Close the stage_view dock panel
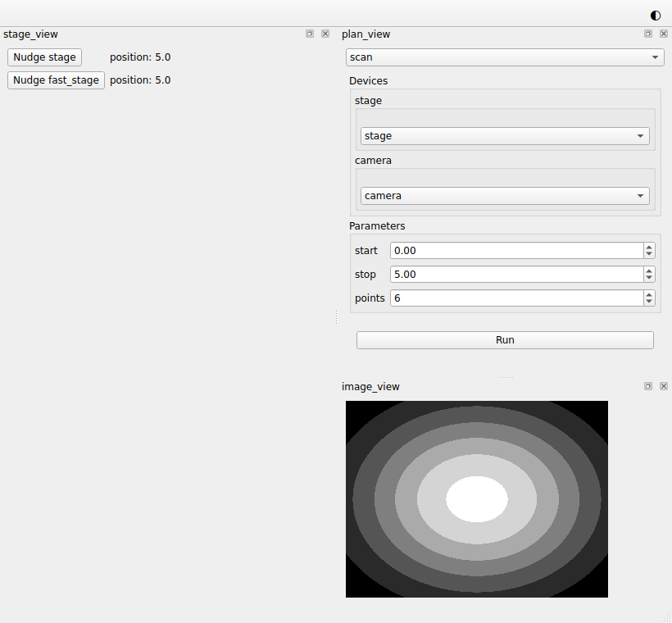This screenshot has width=672, height=623. pos(325,34)
